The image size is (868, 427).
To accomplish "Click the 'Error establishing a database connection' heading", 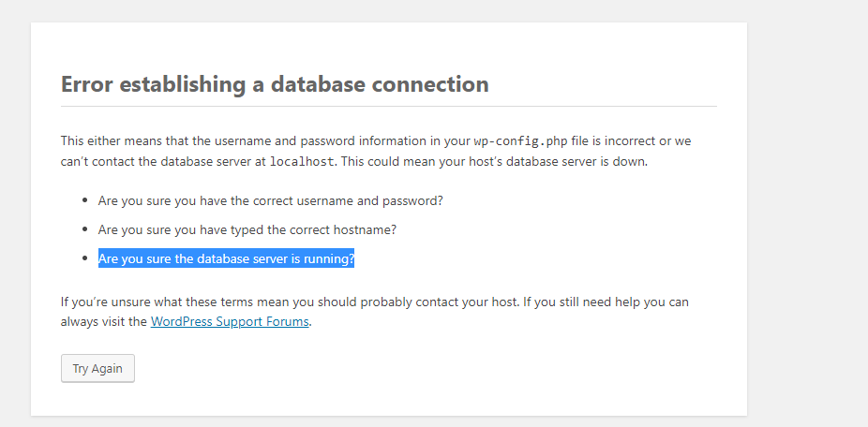I will [275, 84].
